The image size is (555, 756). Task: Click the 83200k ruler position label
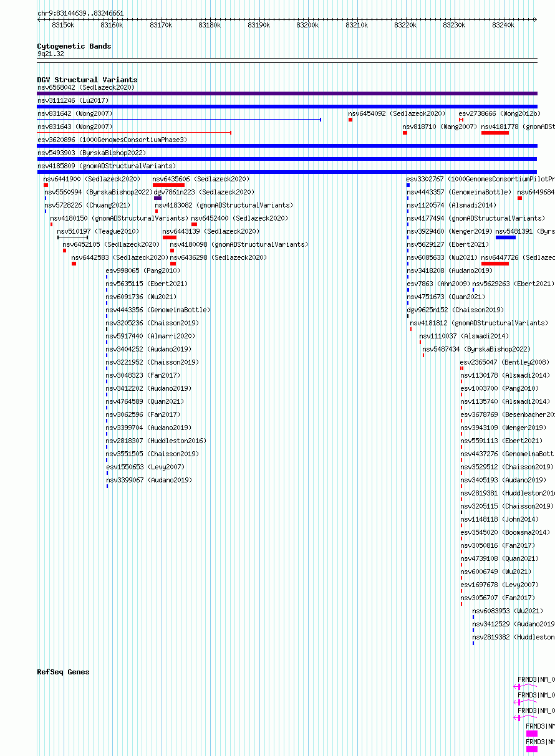click(x=307, y=25)
